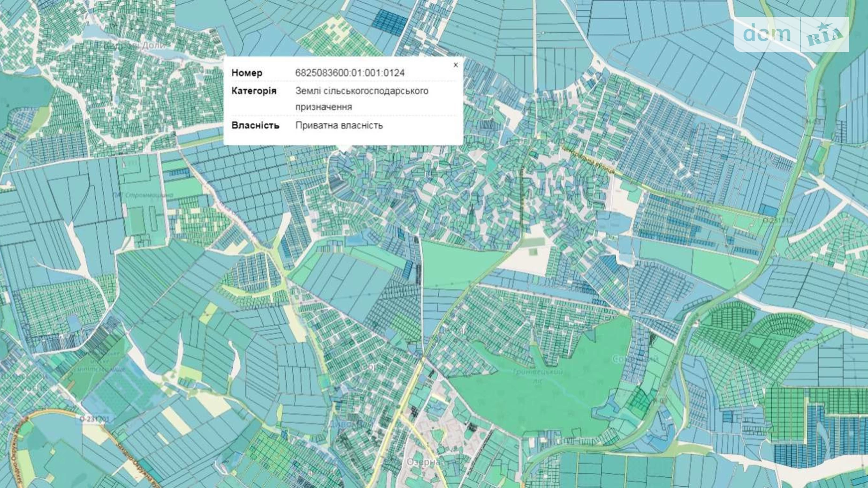Select cadastral number 6825083600:01:001:0124
The width and height of the screenshot is (868, 488).
(350, 73)
